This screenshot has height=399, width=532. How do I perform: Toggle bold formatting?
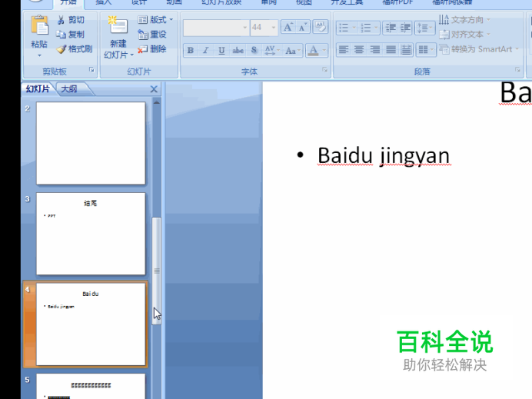pyautogui.click(x=191, y=51)
